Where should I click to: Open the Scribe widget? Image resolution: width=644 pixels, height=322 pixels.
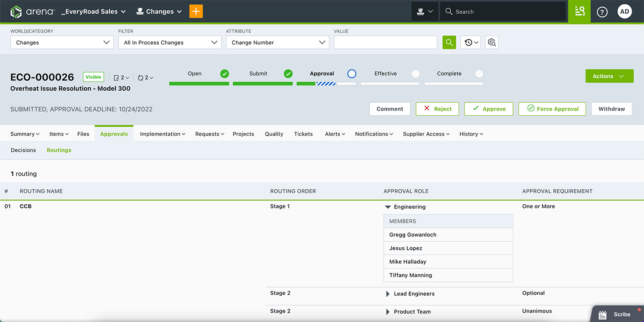617,314
